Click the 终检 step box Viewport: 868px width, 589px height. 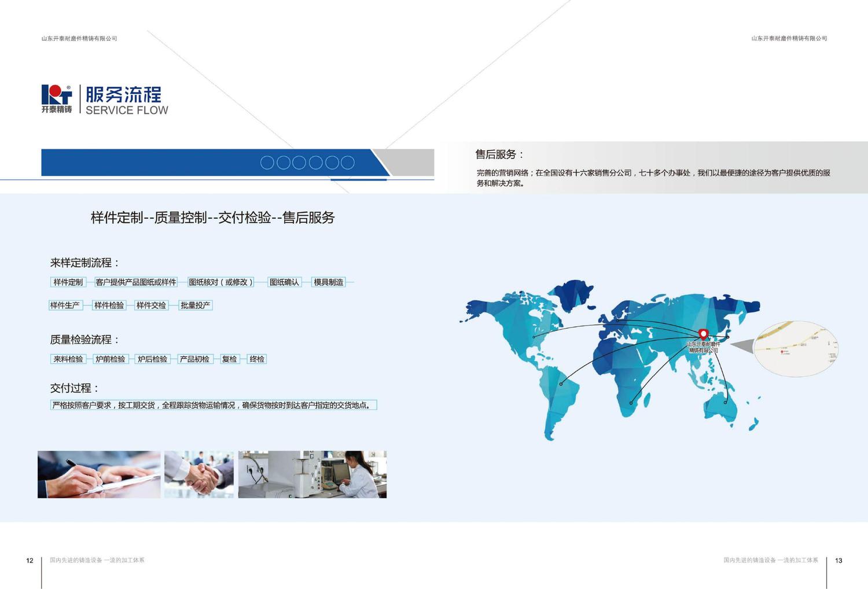[257, 359]
